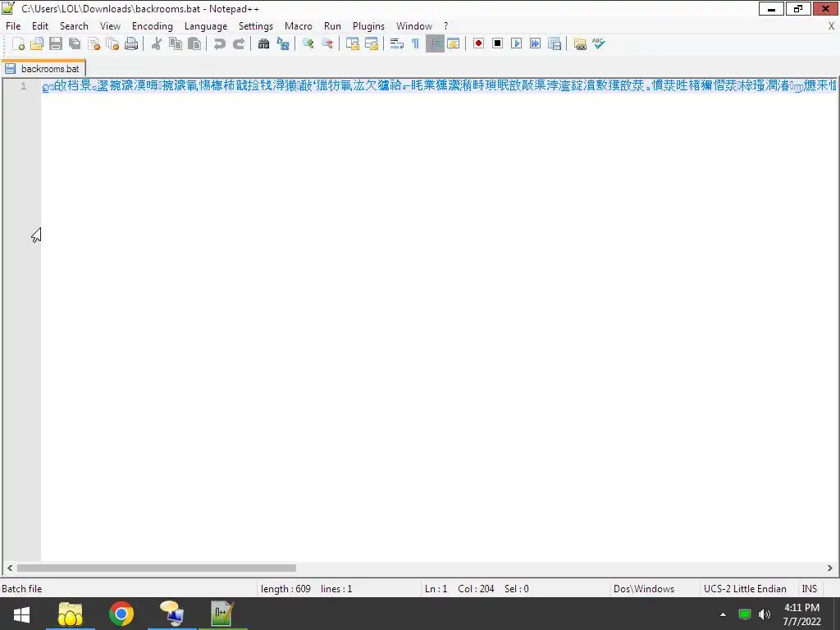Open the Windows Start button
Viewport: 840px width, 630px height.
(21, 614)
